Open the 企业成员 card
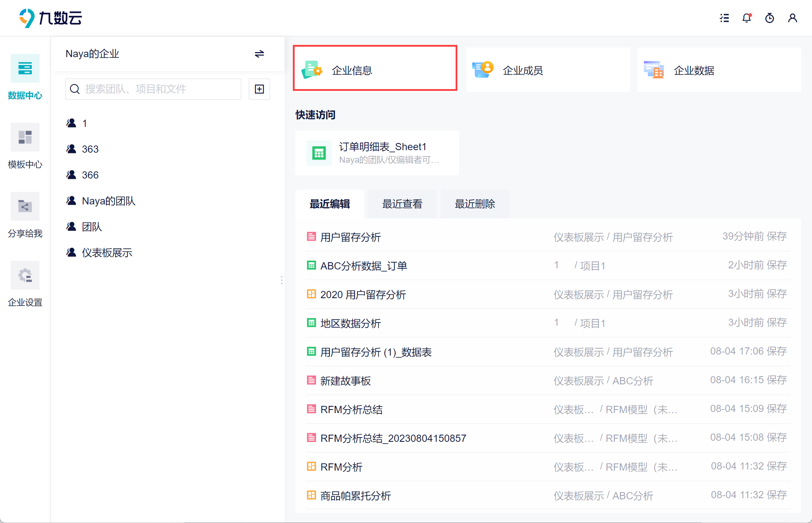This screenshot has width=812, height=523. click(548, 70)
